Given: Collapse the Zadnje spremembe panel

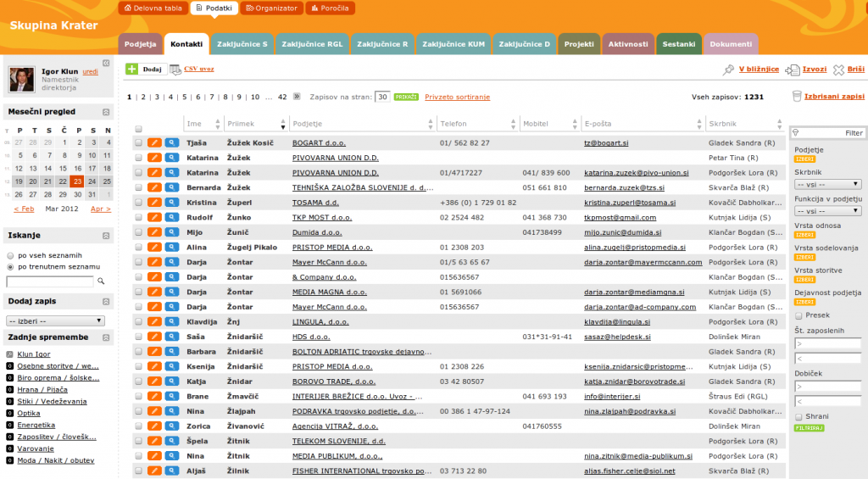Looking at the screenshot, I should (106, 337).
